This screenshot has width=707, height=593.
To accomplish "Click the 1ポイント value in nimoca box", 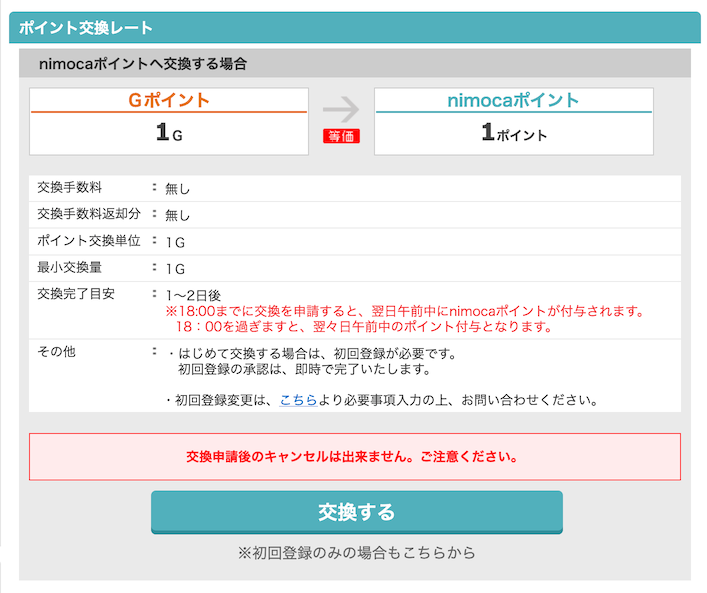I will [x=514, y=133].
